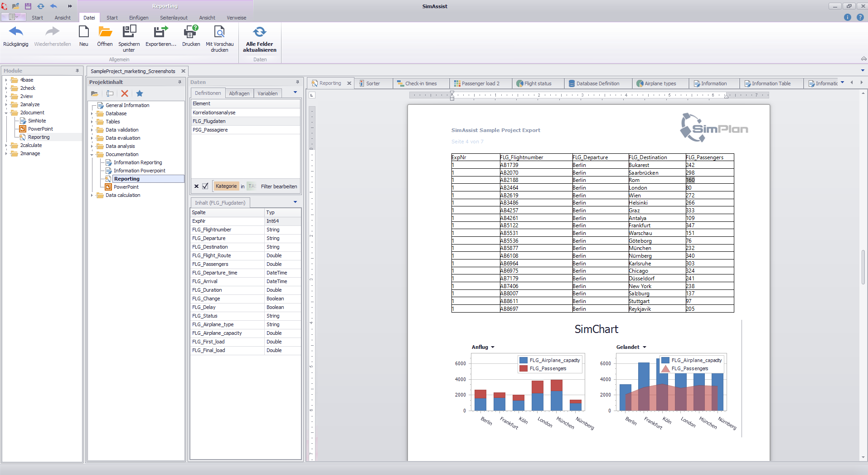Open the Variablen tab
This screenshot has width=868, height=475.
267,93
